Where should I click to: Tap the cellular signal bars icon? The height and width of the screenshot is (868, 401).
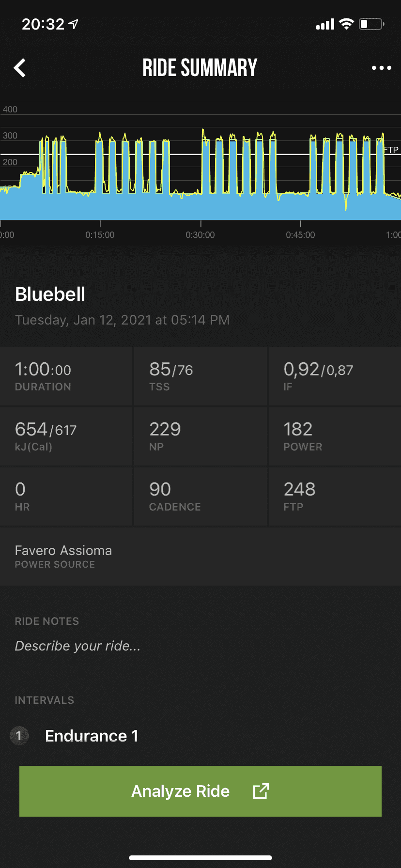coord(325,24)
